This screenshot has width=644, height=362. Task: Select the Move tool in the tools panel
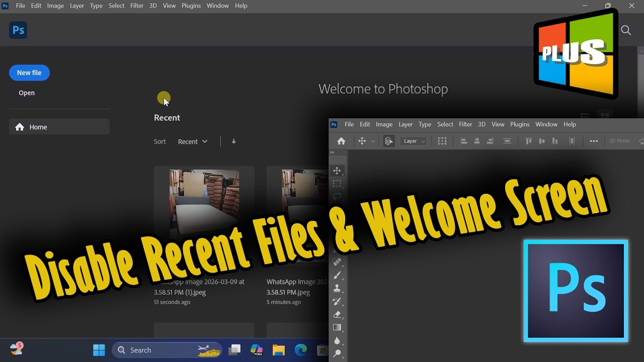pyautogui.click(x=337, y=171)
